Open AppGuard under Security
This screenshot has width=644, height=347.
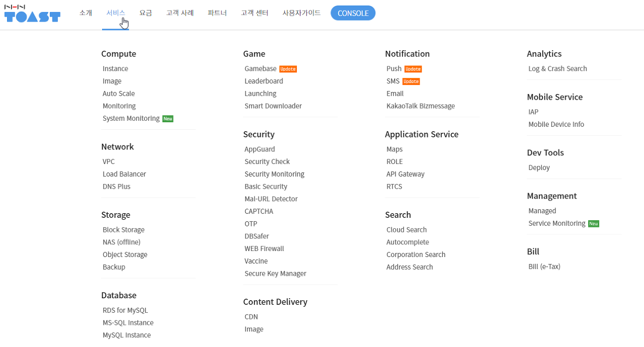(x=260, y=149)
